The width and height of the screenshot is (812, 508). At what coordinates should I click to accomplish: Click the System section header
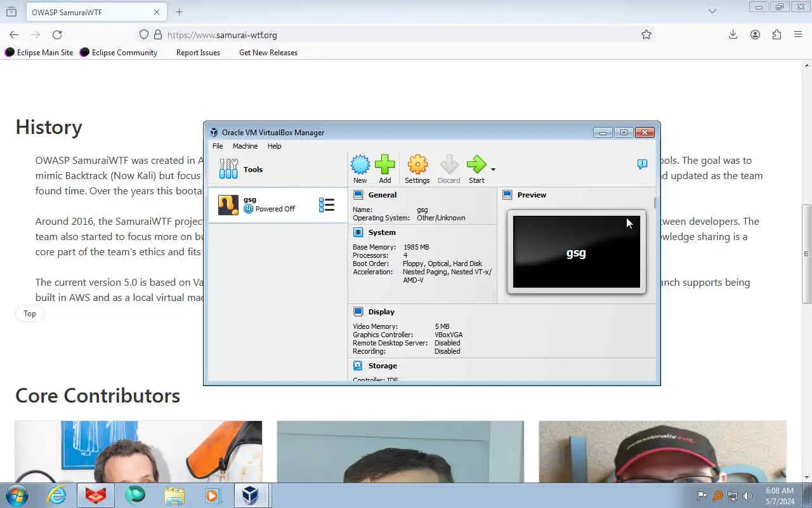click(x=382, y=232)
